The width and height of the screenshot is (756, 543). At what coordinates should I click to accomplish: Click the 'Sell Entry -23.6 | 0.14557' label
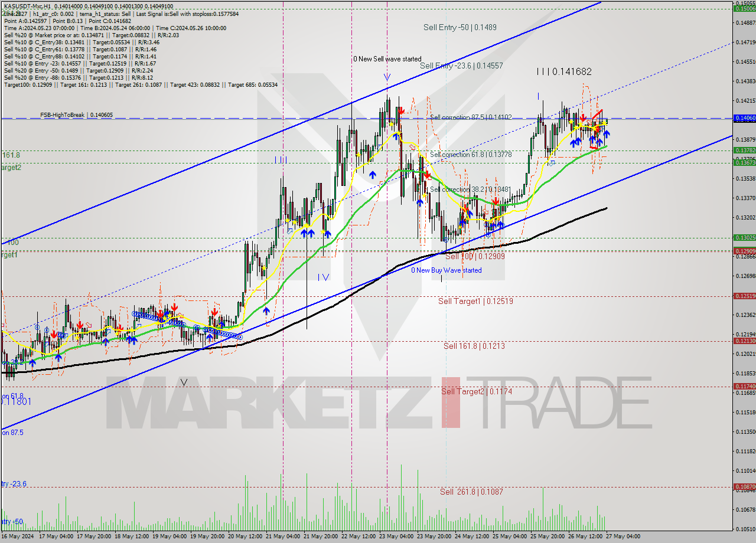pyautogui.click(x=461, y=66)
